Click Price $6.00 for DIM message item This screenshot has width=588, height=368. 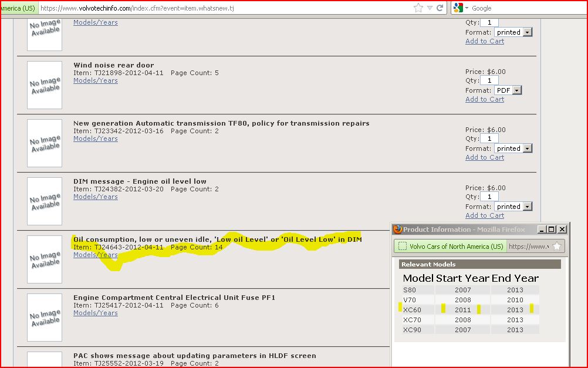(485, 188)
